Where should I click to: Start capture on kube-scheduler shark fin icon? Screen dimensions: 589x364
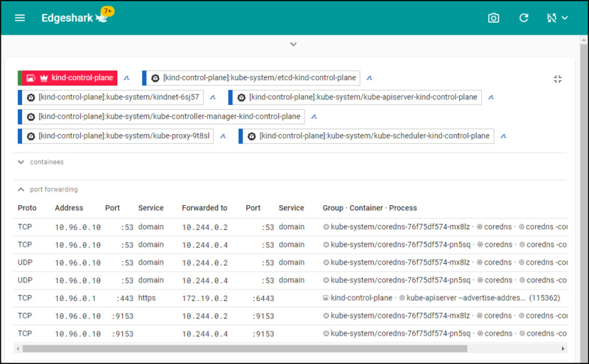pos(503,136)
